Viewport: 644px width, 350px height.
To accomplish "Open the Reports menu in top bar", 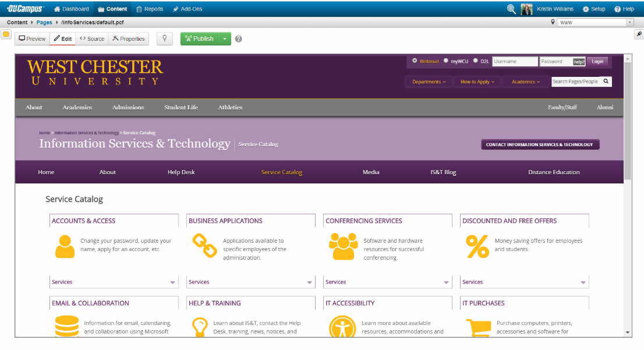I will (150, 9).
